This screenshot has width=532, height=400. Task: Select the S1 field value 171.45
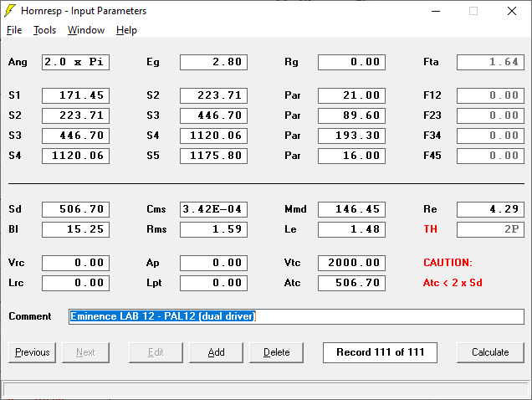[x=75, y=95]
